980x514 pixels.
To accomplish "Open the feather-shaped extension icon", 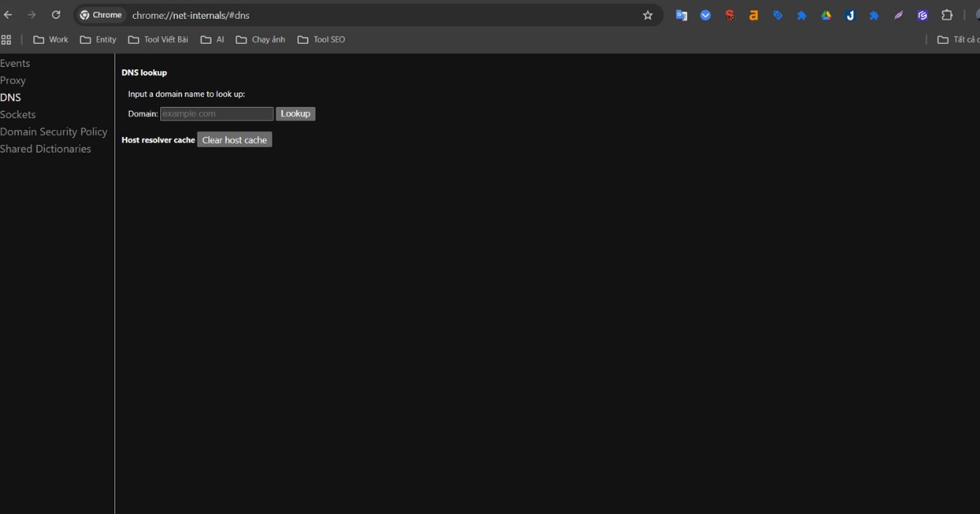I will click(898, 15).
